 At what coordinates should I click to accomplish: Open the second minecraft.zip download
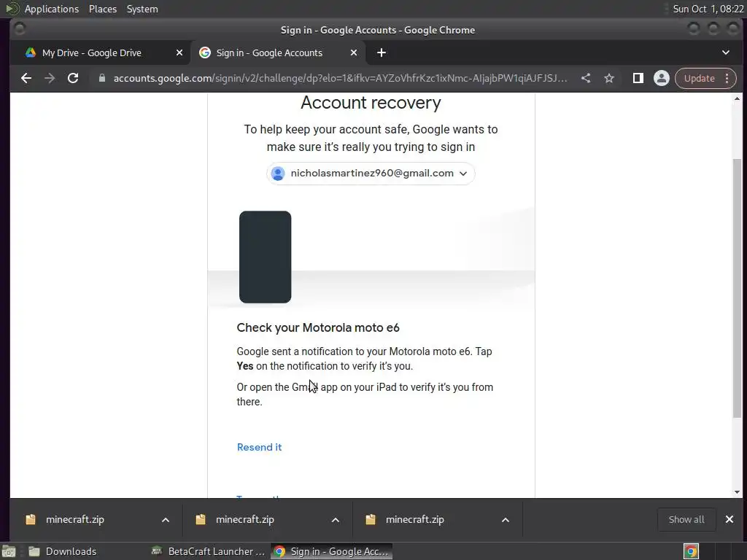tap(245, 519)
